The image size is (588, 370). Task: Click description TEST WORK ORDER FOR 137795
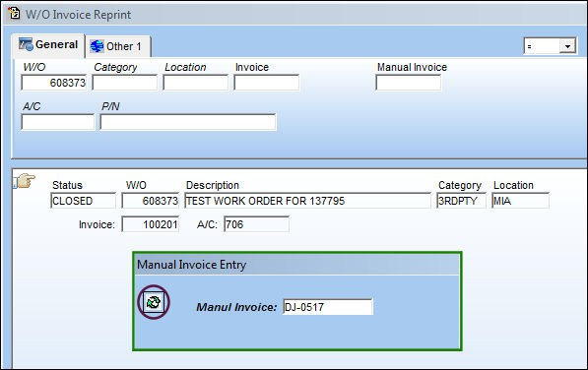point(307,201)
